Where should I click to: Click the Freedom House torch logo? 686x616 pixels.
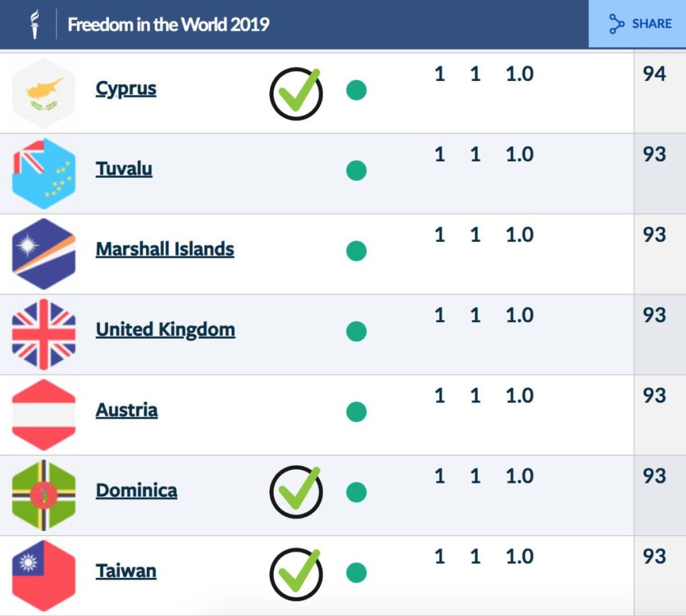point(35,25)
